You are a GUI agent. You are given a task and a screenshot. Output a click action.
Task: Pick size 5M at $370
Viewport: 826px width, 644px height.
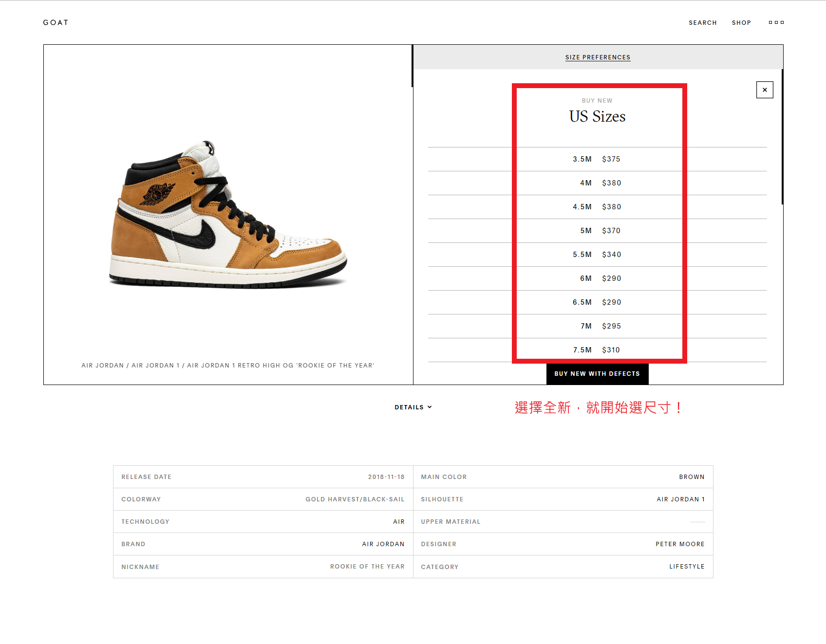(x=597, y=231)
